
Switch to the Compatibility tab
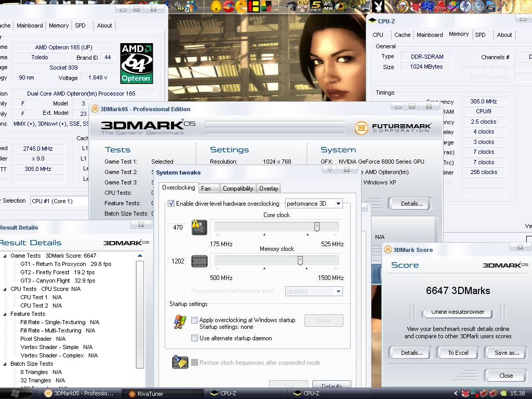pos(238,188)
